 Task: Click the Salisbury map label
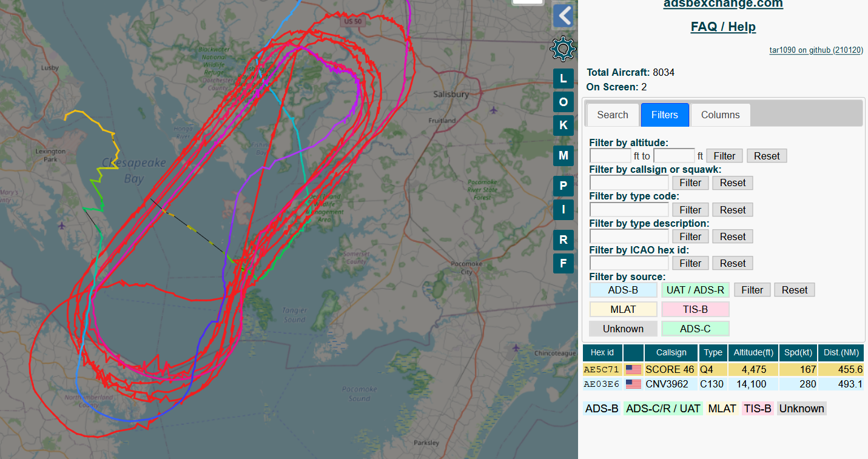tap(451, 94)
